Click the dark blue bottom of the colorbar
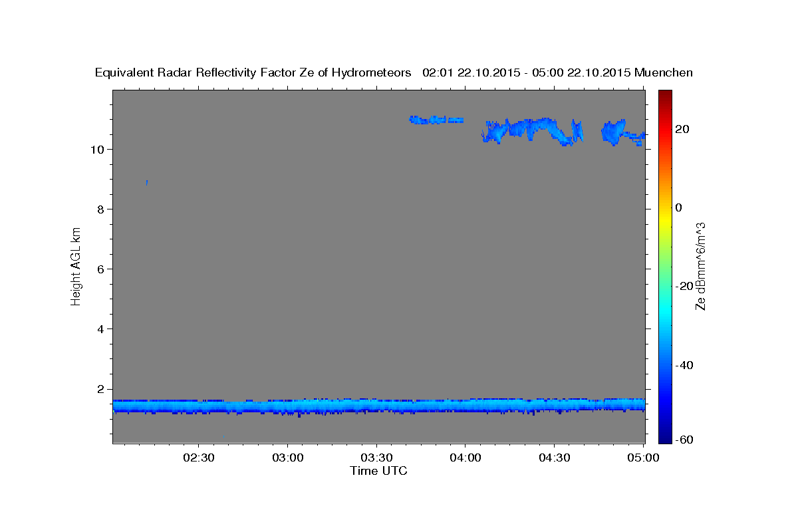798x532 pixels. coord(665,436)
